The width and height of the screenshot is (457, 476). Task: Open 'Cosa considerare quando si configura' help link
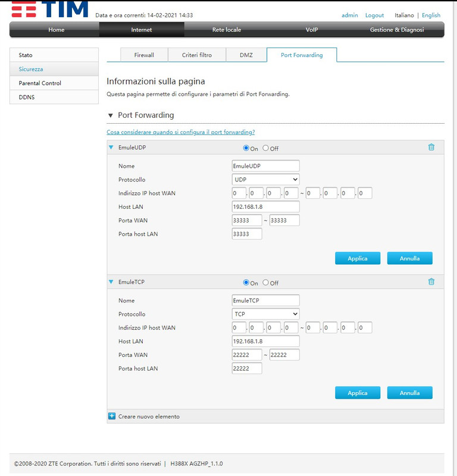pos(181,132)
